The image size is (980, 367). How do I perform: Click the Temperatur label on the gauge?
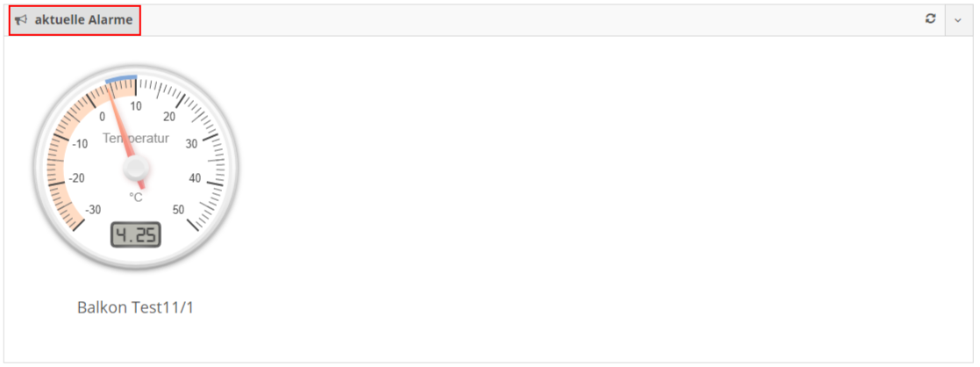136,138
